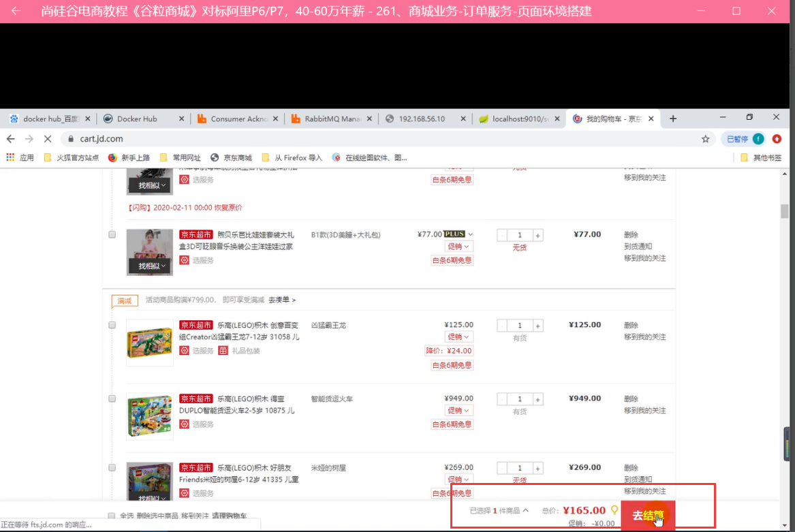Click the service icon on LEGO DUPLO item

(185, 424)
